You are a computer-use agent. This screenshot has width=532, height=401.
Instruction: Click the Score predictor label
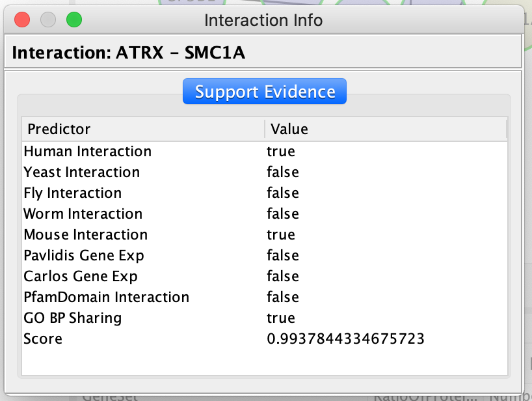43,339
